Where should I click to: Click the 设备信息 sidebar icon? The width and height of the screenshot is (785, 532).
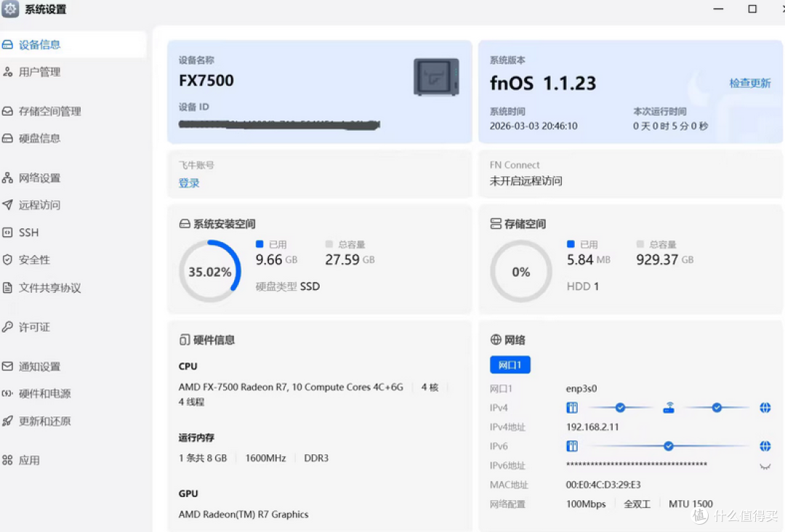7,44
